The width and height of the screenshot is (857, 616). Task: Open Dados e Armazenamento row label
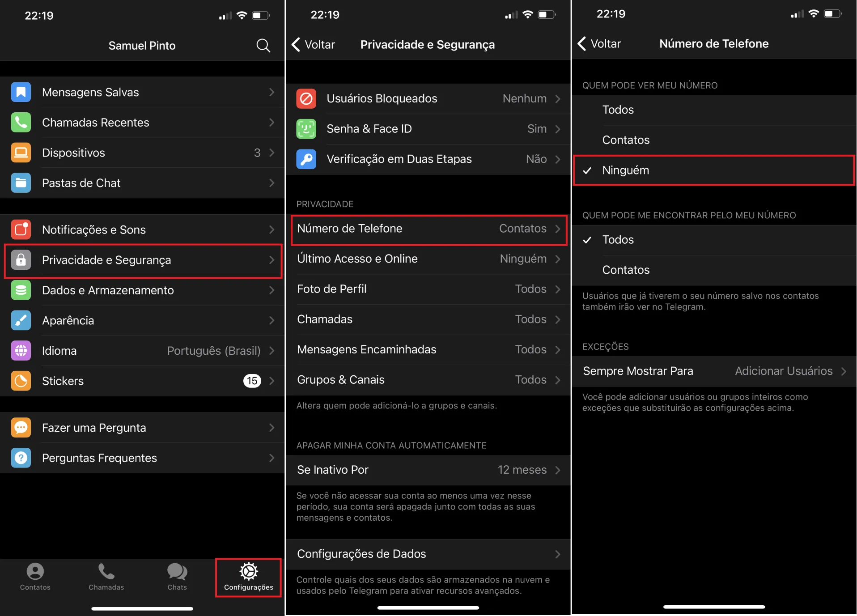coord(108,290)
